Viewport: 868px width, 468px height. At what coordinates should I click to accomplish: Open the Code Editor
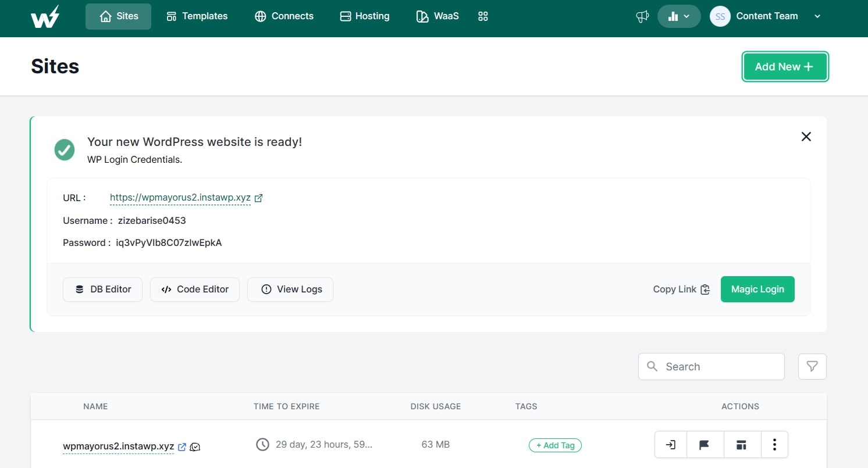(195, 289)
